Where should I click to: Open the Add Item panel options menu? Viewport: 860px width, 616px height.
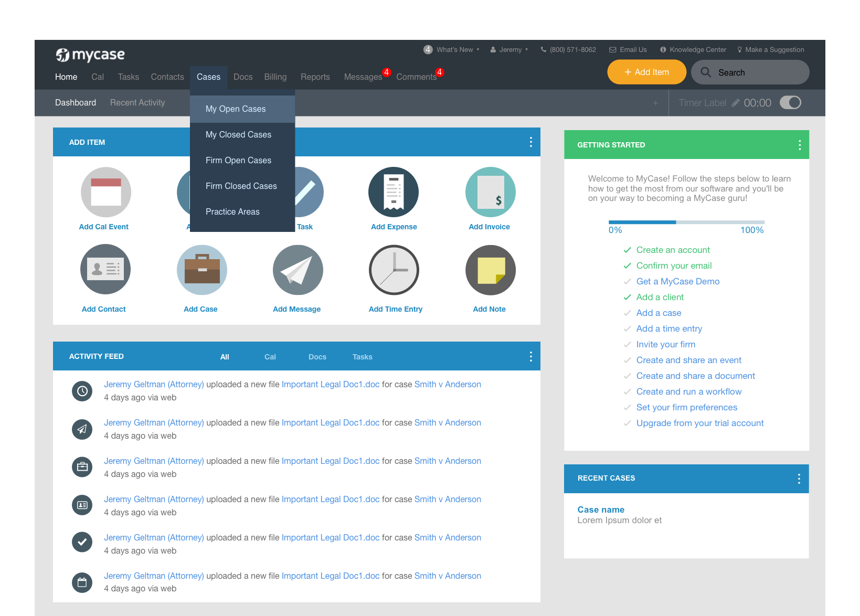pyautogui.click(x=531, y=142)
